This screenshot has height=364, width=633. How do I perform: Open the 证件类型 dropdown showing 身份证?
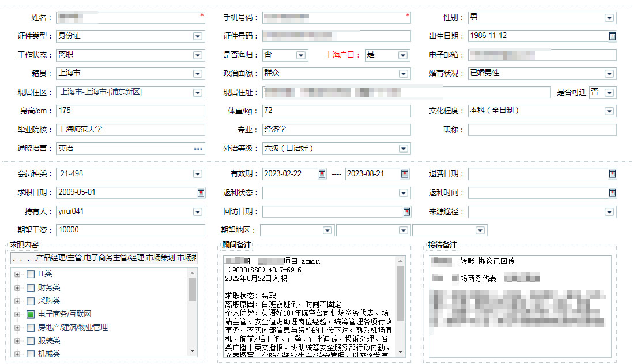tap(197, 36)
